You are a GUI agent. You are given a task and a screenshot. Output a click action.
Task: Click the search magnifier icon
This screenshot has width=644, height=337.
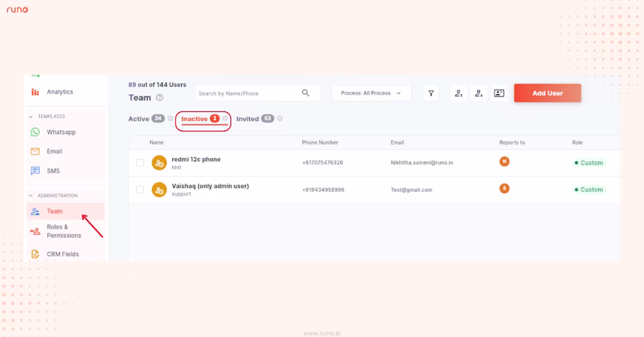(306, 92)
